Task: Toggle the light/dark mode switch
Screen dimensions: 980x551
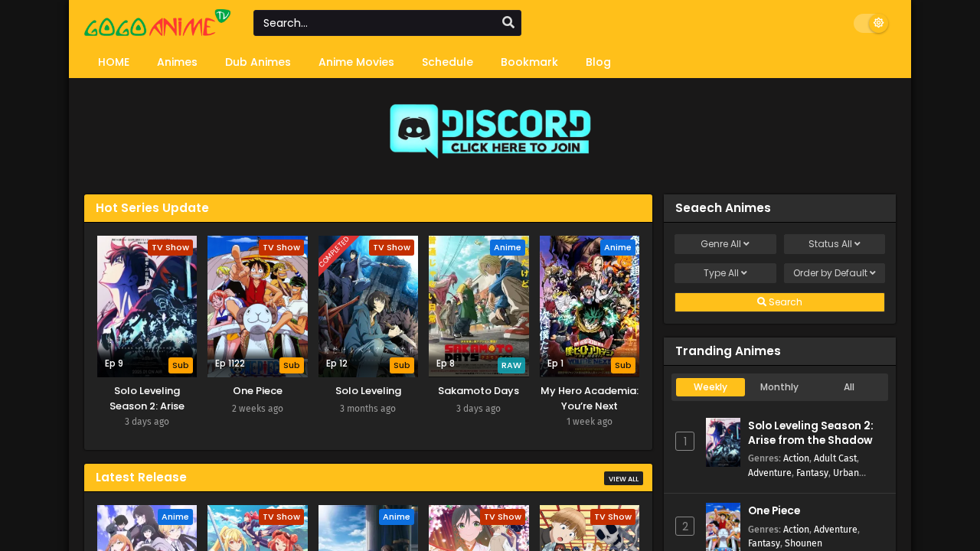Action: coord(871,23)
